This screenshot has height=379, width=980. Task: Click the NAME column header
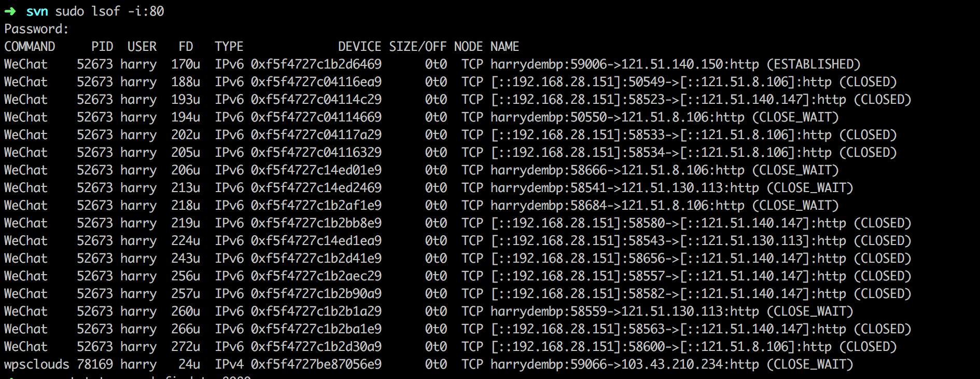pyautogui.click(x=505, y=47)
